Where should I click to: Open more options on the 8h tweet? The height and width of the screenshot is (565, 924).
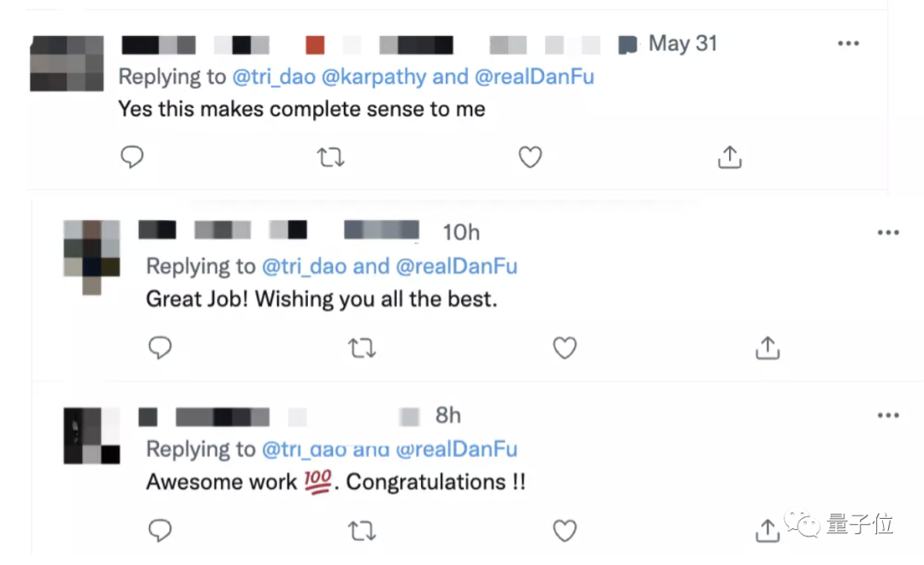888,416
